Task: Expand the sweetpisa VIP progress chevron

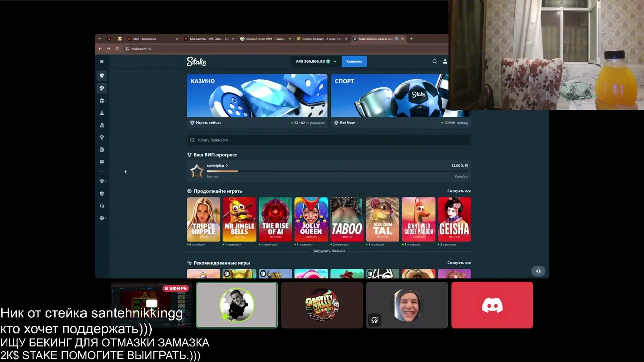Action: pyautogui.click(x=227, y=165)
